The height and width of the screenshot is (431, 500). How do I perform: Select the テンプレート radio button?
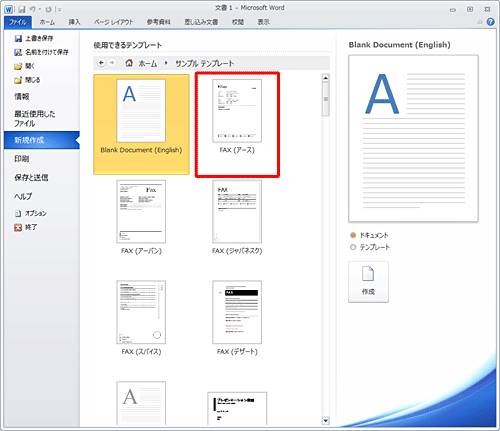click(353, 247)
